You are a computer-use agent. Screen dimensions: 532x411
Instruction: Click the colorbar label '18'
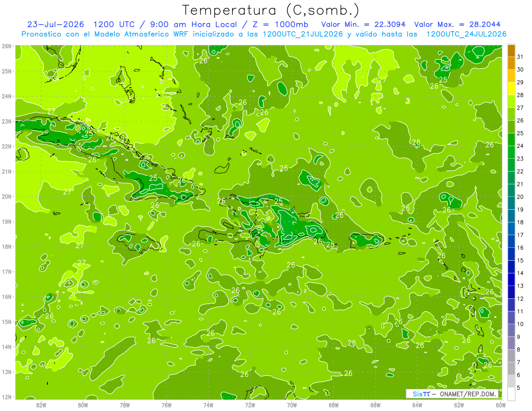tap(520, 222)
